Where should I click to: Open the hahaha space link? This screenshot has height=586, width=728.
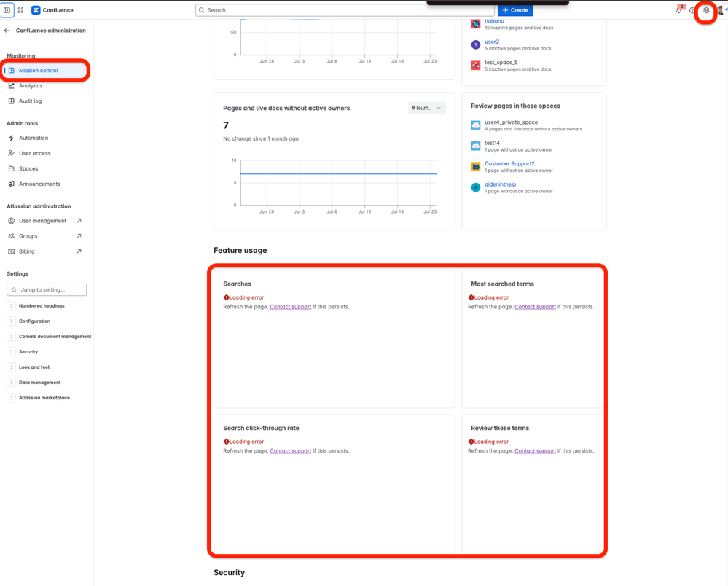(x=495, y=21)
